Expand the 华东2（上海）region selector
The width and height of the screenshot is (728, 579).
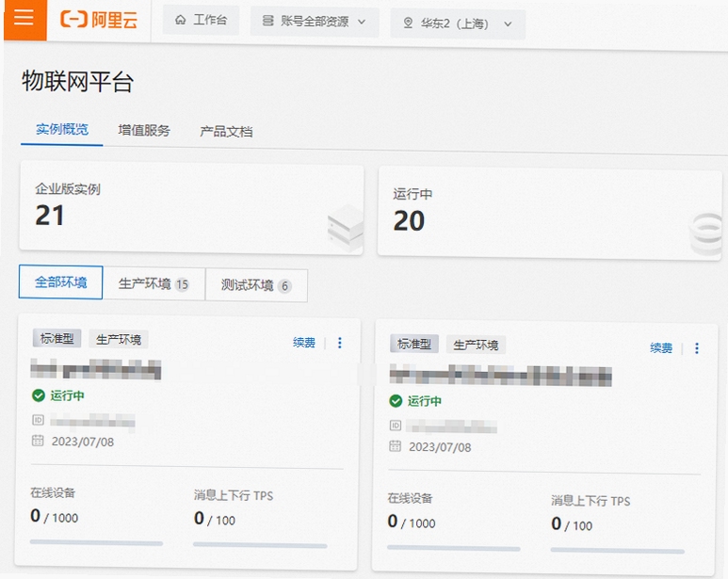(458, 24)
